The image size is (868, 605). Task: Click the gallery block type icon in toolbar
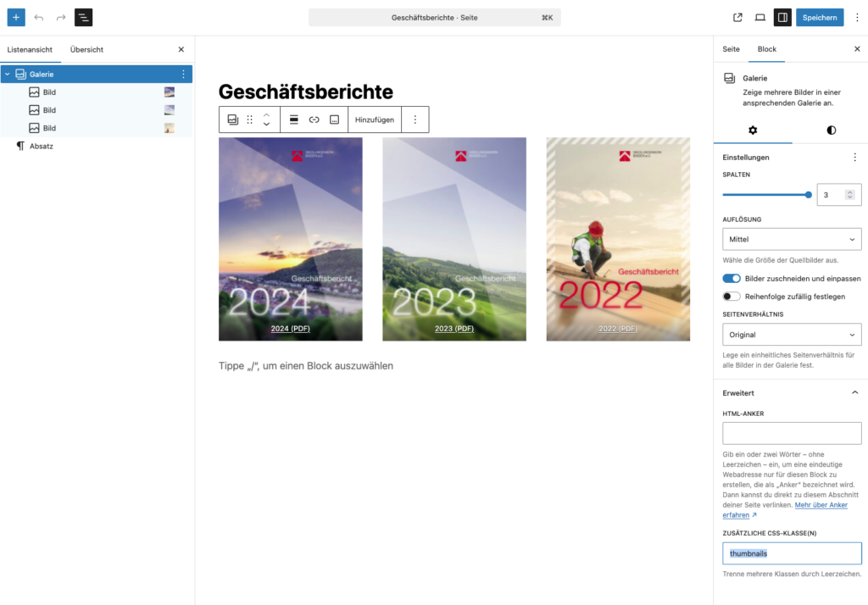pyautogui.click(x=233, y=119)
